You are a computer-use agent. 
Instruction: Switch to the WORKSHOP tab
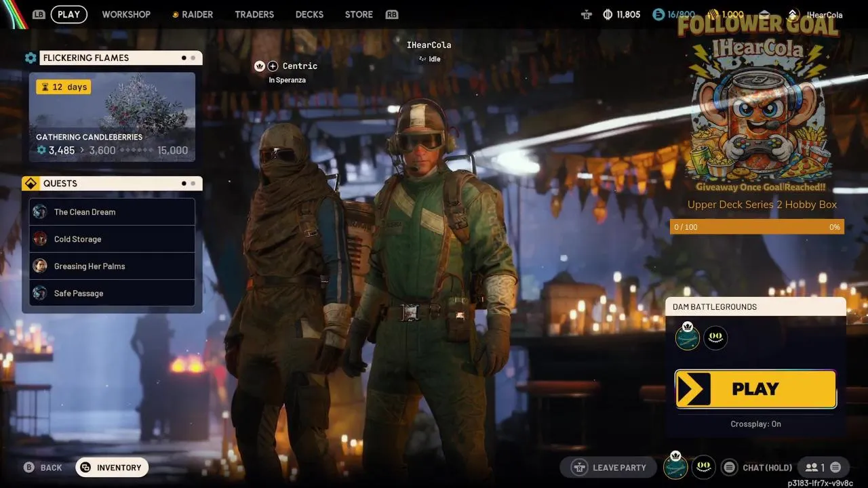coord(126,14)
